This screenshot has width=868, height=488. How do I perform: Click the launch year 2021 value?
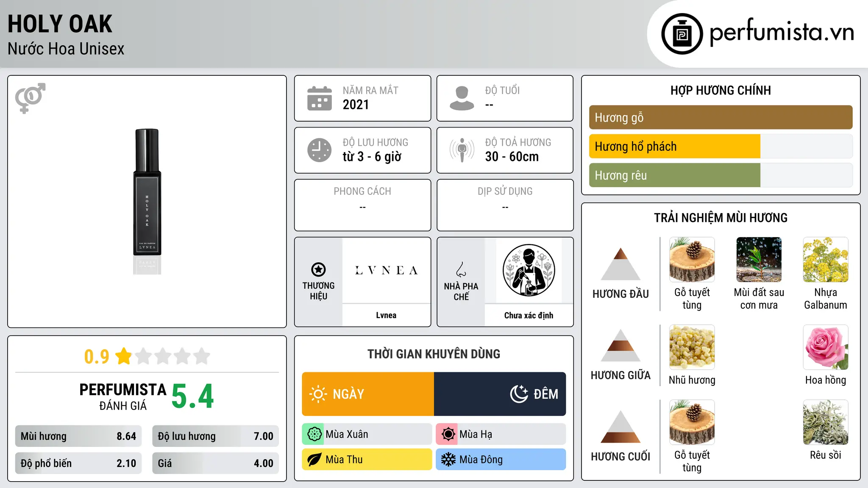(356, 105)
